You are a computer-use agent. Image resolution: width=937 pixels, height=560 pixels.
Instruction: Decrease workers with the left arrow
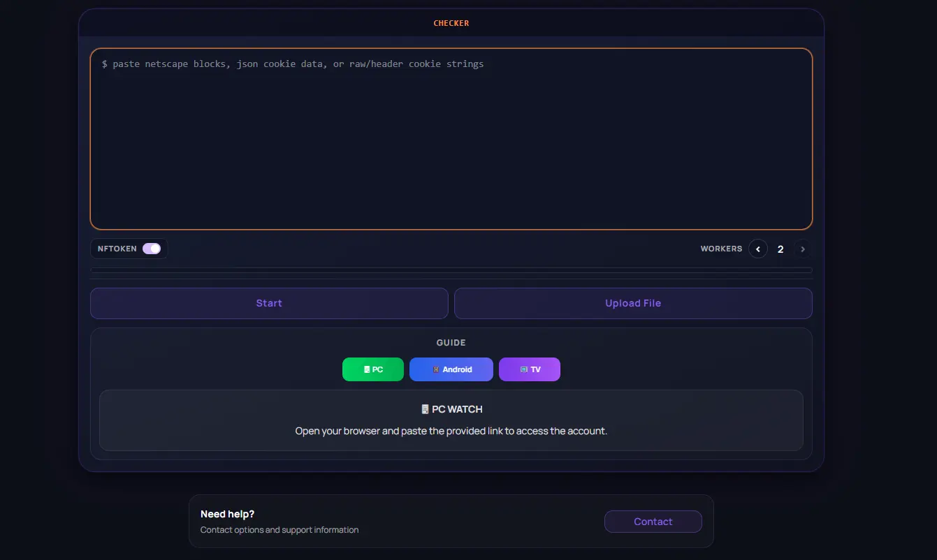[x=758, y=249]
